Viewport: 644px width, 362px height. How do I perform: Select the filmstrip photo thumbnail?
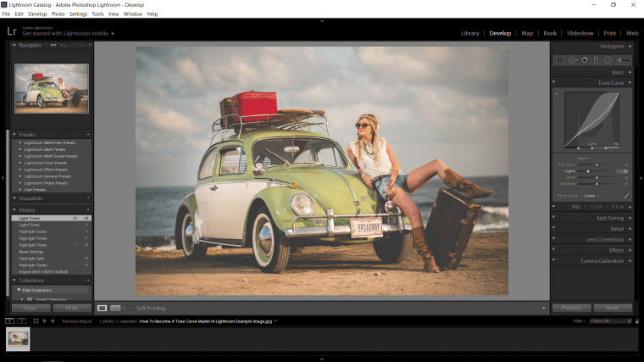(18, 339)
